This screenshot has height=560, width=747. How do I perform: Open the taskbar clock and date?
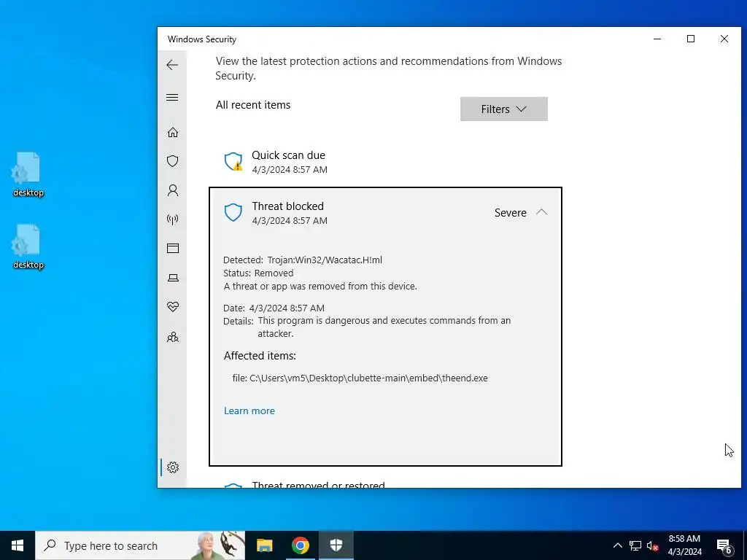(684, 545)
